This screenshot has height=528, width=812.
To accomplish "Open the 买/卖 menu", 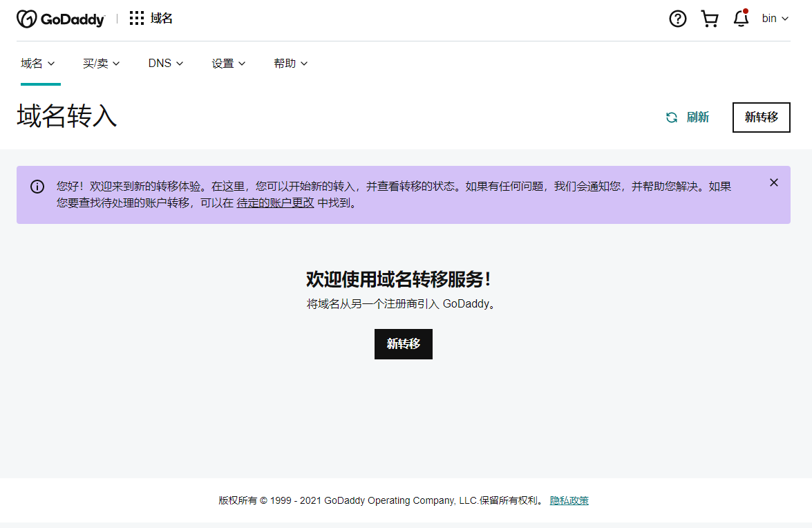I will [x=101, y=63].
